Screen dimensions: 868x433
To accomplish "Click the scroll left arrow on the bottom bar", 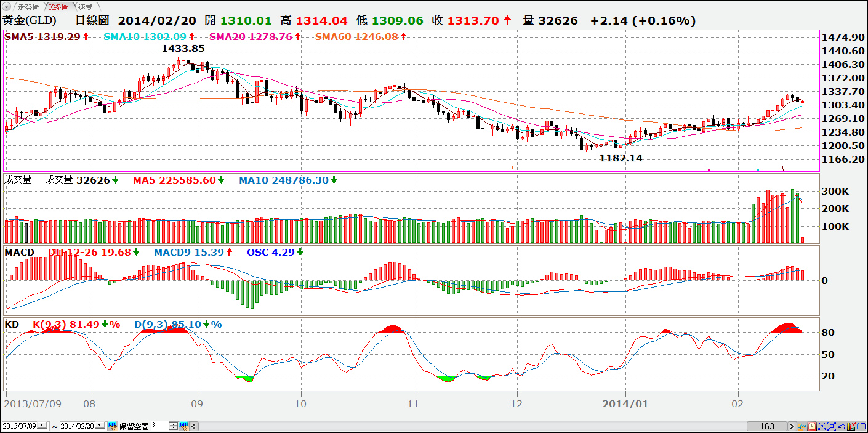I will tap(195, 426).
